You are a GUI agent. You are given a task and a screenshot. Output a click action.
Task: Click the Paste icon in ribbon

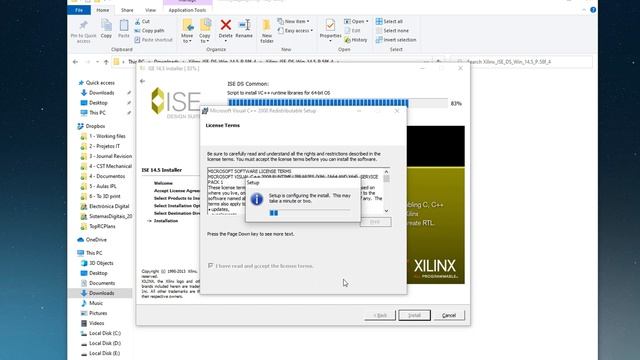(x=124, y=26)
